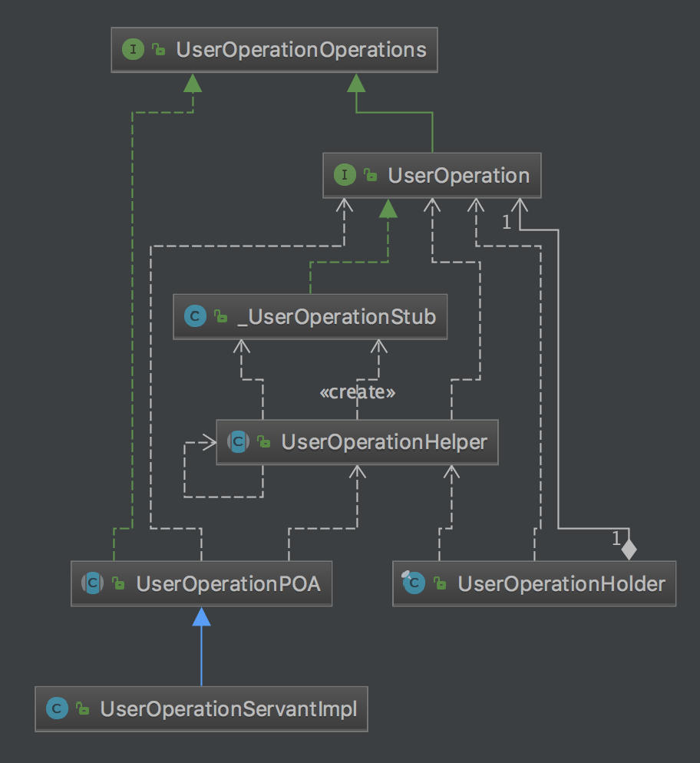Click the final class icon of UserOperationHolder
This screenshot has width=700, height=763.
[x=414, y=583]
